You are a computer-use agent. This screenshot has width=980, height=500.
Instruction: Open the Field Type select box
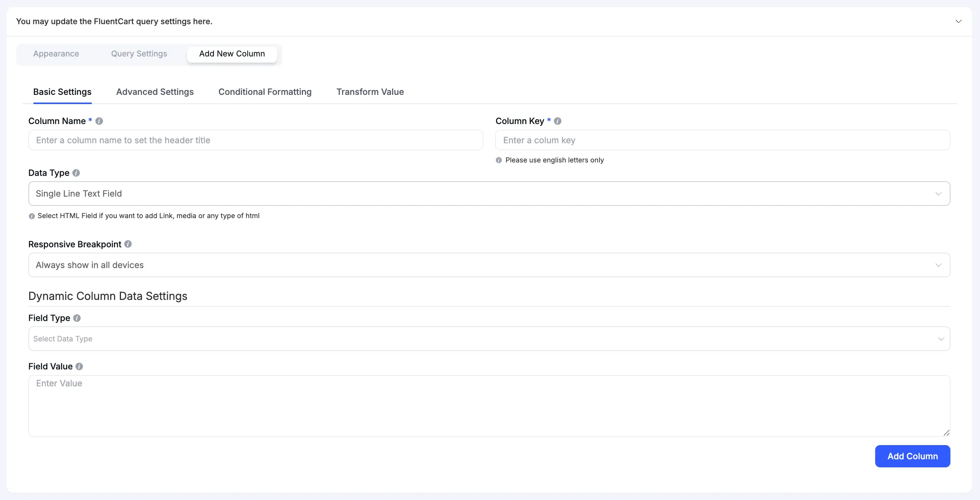tap(489, 339)
